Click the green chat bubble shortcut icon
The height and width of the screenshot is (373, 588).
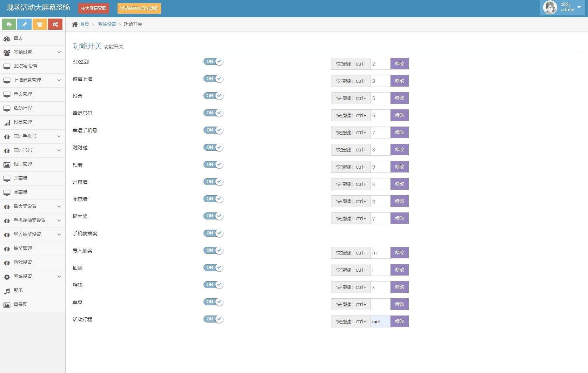coord(9,24)
